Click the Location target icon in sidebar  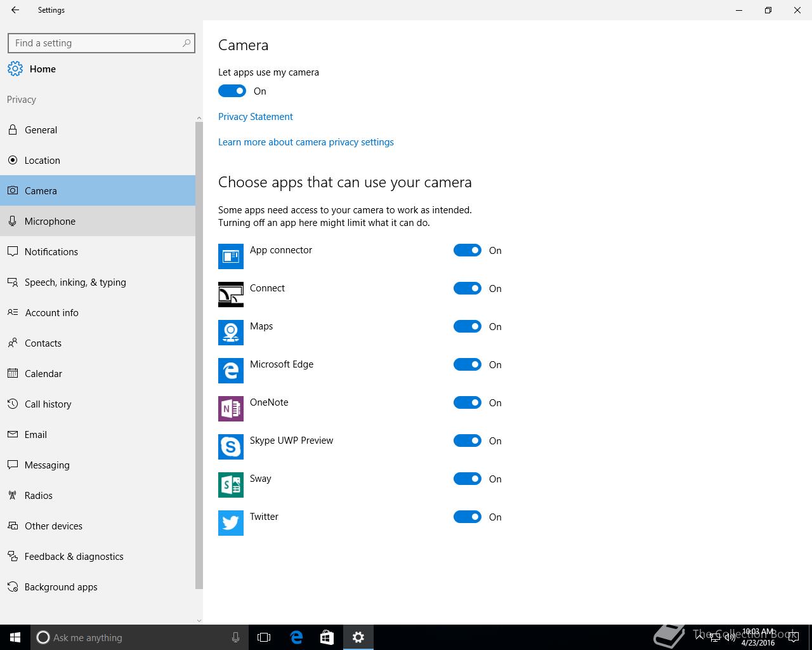13,160
